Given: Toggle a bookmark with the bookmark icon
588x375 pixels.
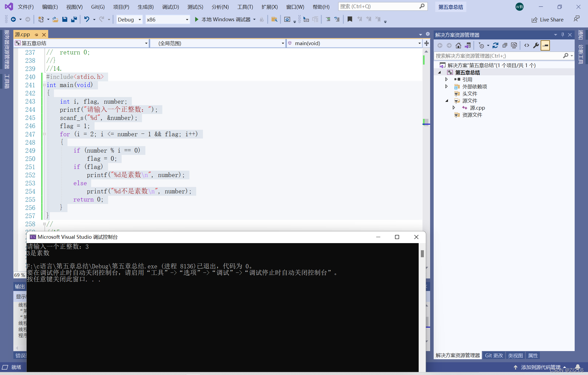Looking at the screenshot, I should [x=350, y=19].
